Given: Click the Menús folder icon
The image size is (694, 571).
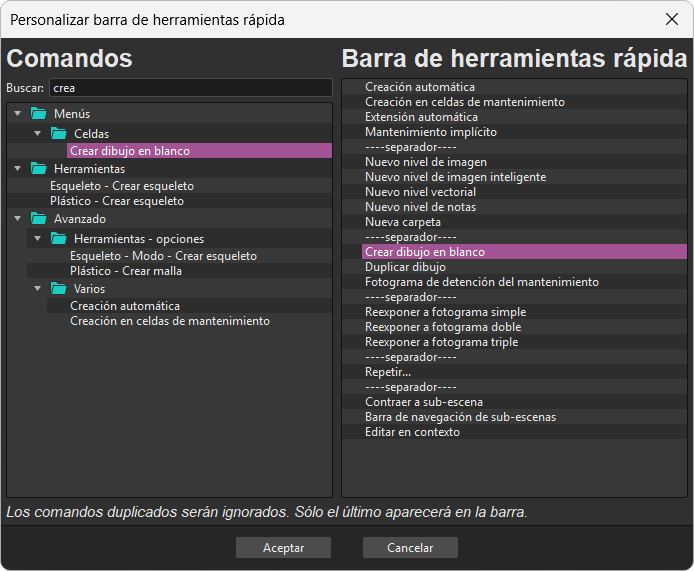Looking at the screenshot, I should pos(39,114).
